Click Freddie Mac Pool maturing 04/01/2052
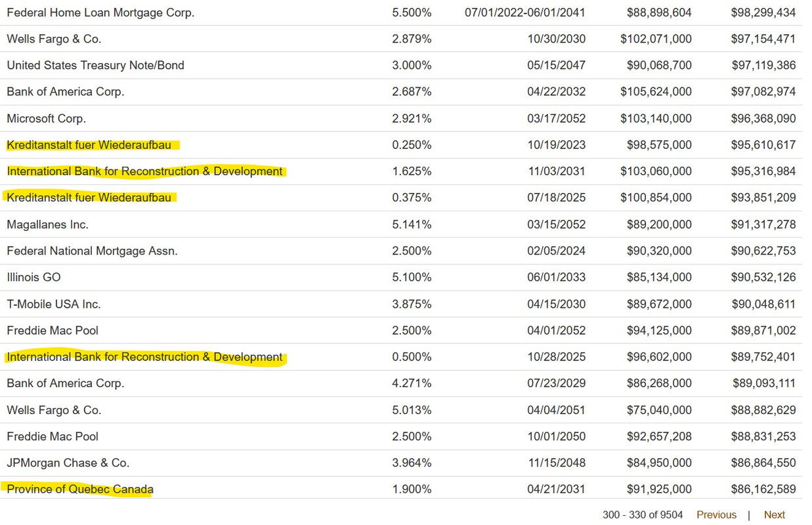 (53, 330)
